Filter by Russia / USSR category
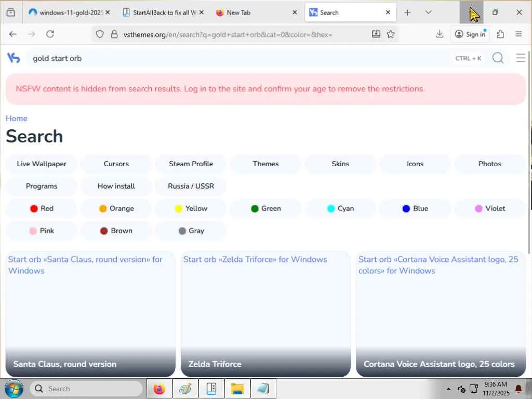Viewport: 532px width, 399px height. click(191, 187)
